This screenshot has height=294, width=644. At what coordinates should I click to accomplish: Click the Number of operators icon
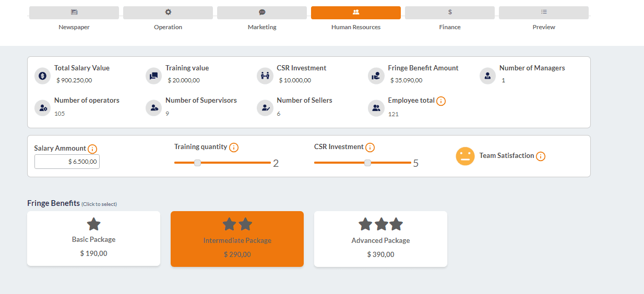pyautogui.click(x=42, y=108)
